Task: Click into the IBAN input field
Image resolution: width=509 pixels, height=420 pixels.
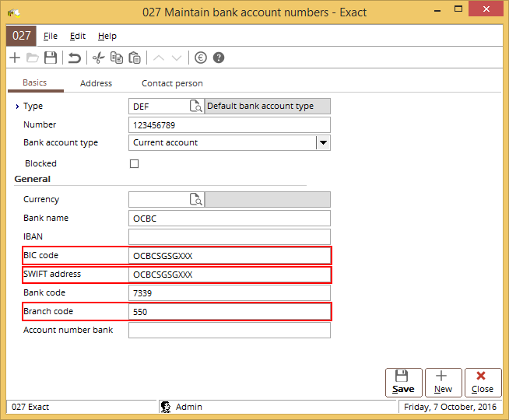Action: 229,237
